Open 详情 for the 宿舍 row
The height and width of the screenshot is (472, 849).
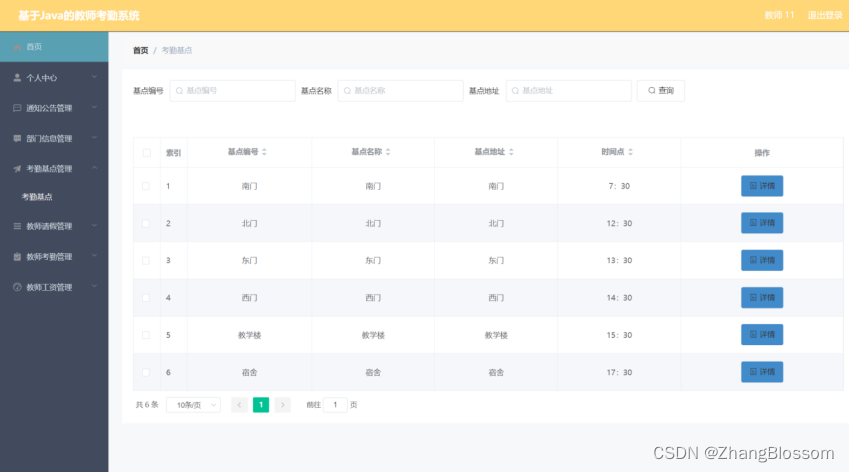(x=762, y=372)
